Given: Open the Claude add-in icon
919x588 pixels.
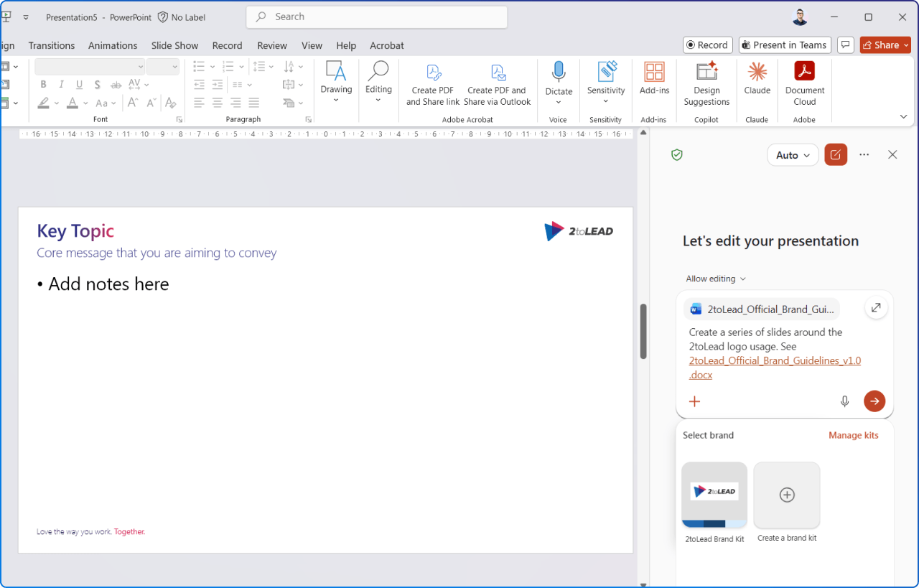Looking at the screenshot, I should [757, 79].
